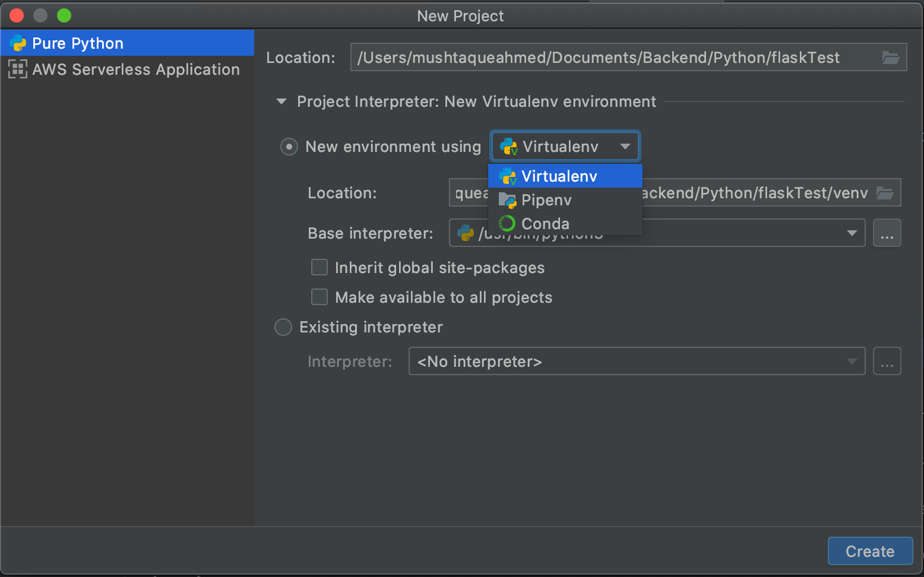This screenshot has width=924, height=577.
Task: Click the Pipenv folder icon
Action: pos(507,200)
